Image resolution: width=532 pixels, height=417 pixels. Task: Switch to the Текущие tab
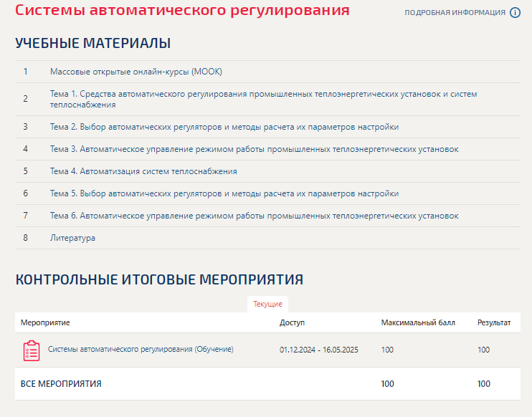(x=267, y=304)
